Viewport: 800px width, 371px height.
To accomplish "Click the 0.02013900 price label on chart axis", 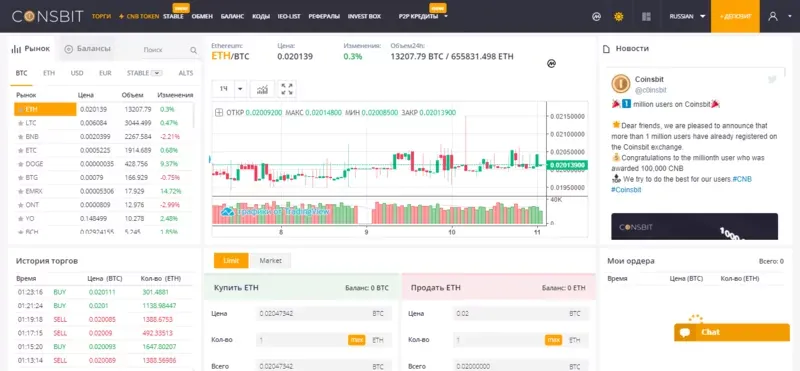I will 567,165.
